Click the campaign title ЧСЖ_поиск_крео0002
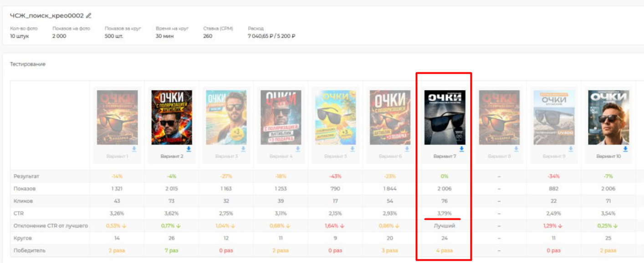Viewport: 644px width, 263px height. click(x=47, y=16)
